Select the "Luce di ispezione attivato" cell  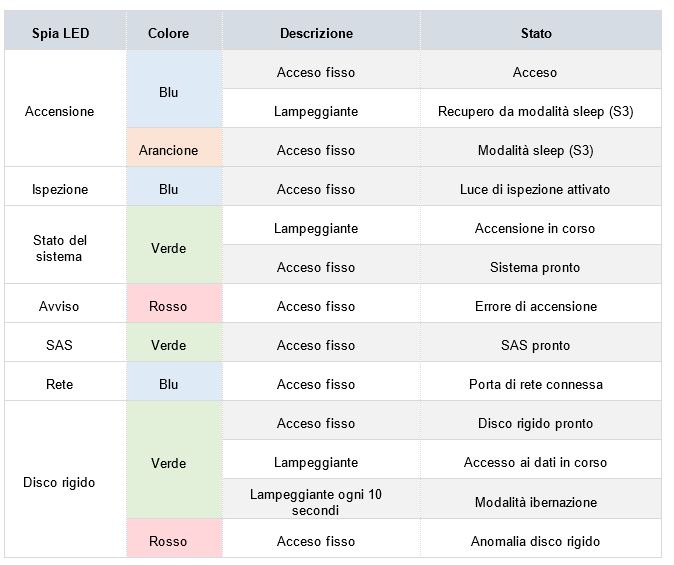(535, 189)
